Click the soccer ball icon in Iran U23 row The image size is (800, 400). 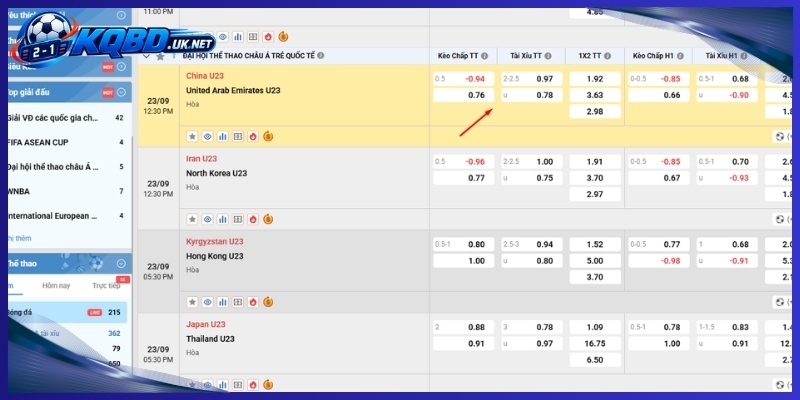[780, 219]
